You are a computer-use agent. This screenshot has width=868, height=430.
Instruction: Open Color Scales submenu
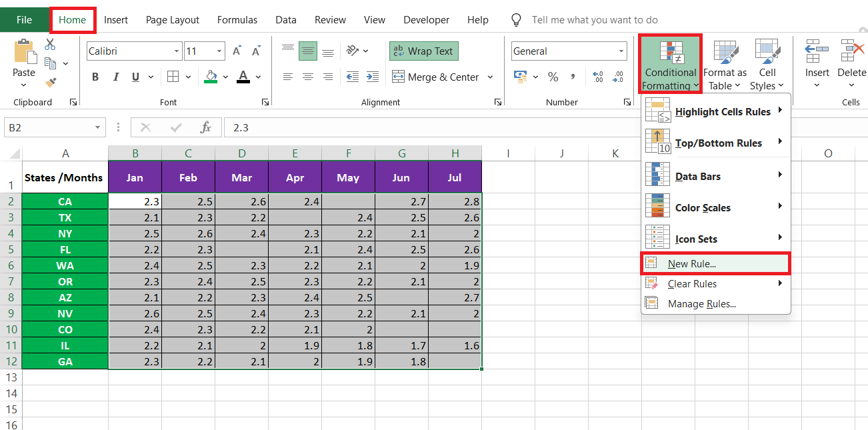[x=716, y=207]
